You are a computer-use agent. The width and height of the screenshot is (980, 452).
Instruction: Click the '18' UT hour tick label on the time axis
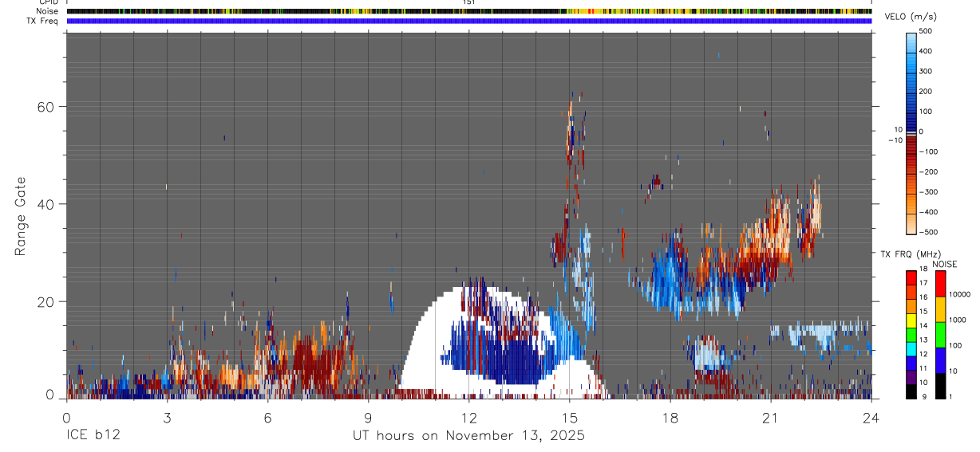670,417
